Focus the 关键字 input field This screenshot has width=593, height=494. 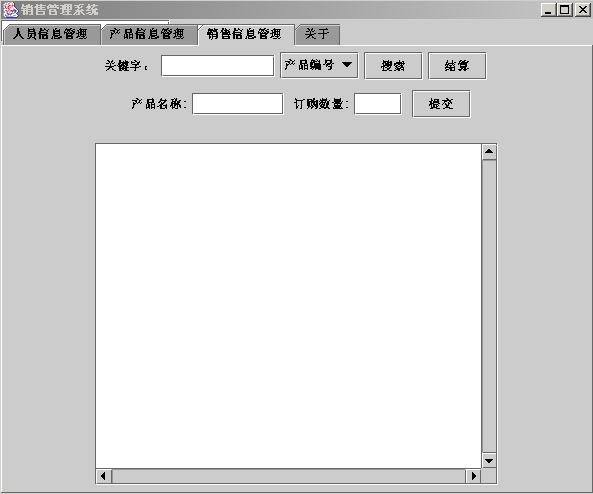(217, 66)
